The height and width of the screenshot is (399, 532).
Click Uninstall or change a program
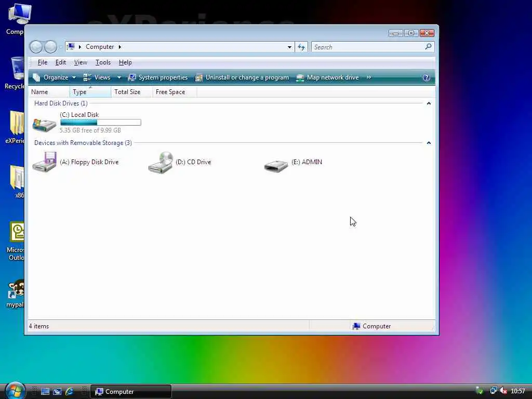pyautogui.click(x=242, y=77)
